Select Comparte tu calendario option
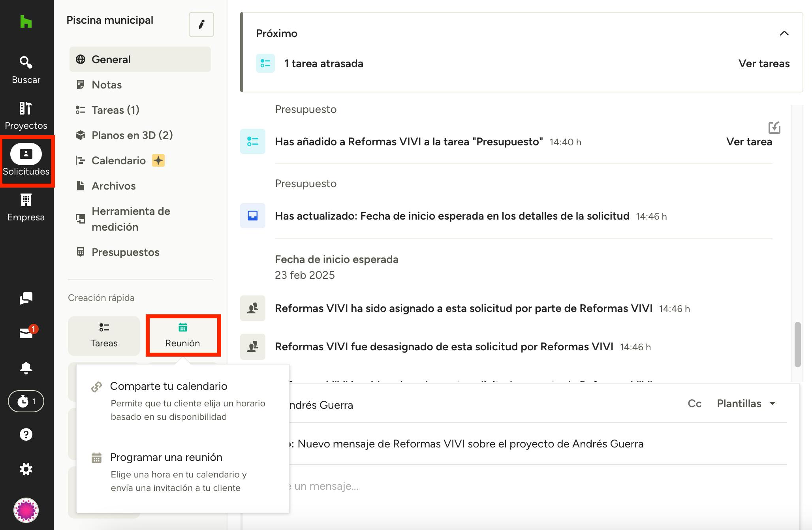The height and width of the screenshot is (530, 812). [x=169, y=386]
